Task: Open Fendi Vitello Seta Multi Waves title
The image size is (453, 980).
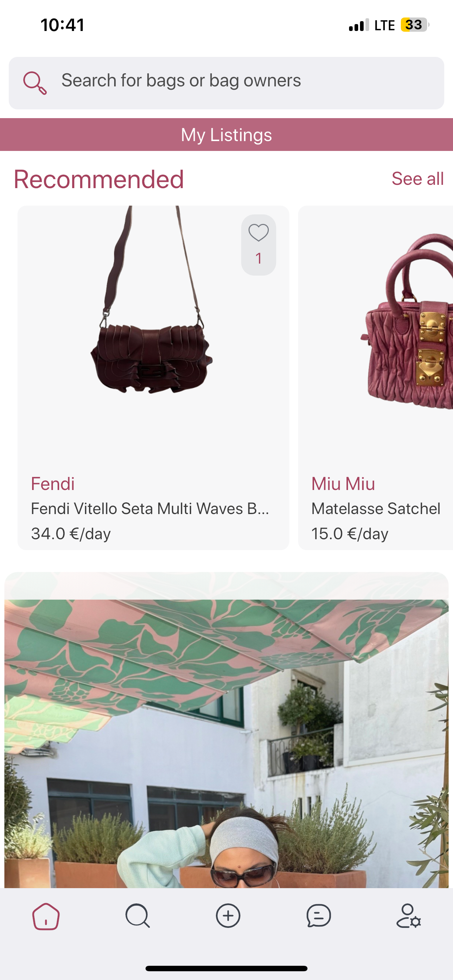Action: (150, 509)
